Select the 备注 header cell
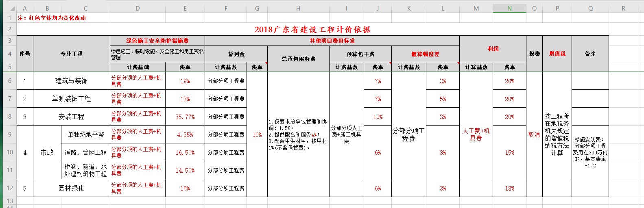644x208 pixels. point(590,54)
